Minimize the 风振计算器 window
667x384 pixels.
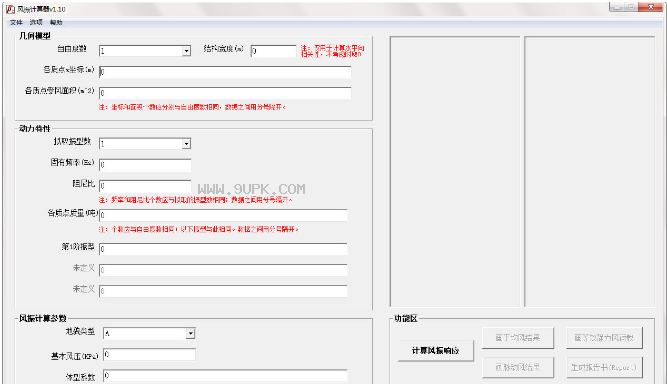616,7
